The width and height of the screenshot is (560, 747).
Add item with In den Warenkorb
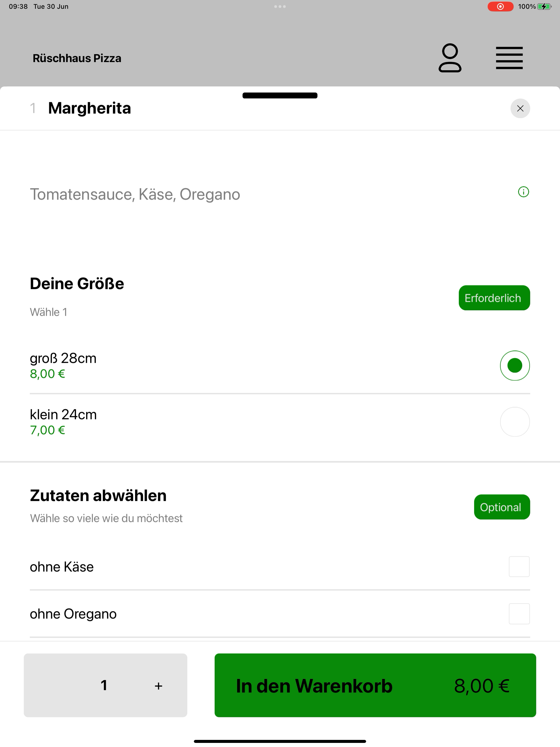(375, 685)
